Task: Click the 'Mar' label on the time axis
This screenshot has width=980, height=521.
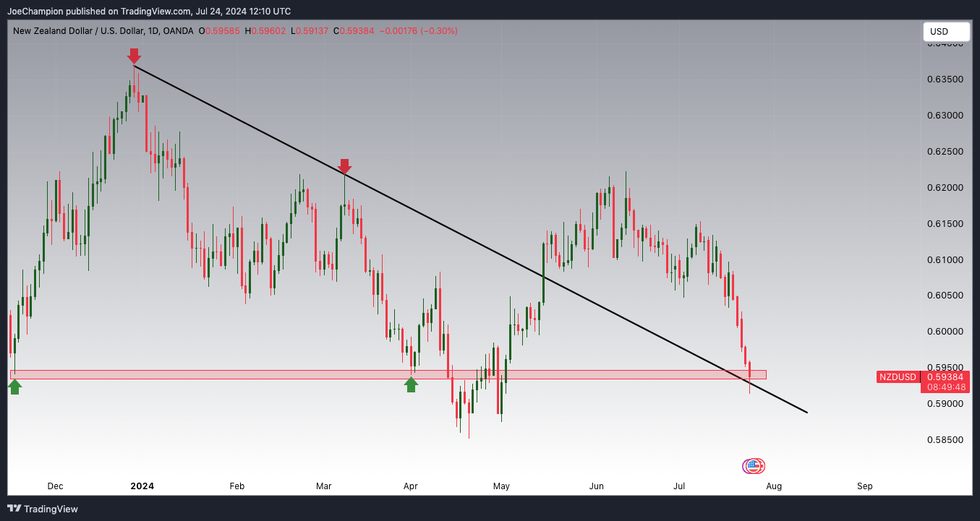Action: [323, 486]
